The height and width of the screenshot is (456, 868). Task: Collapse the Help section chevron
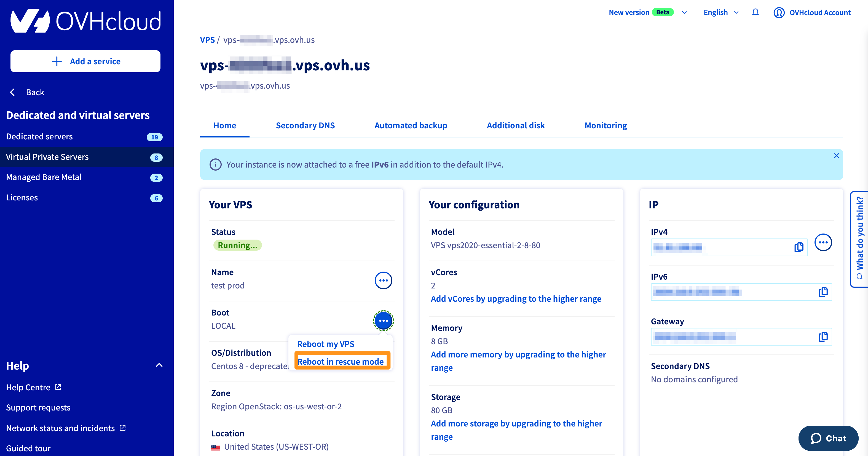(x=159, y=365)
